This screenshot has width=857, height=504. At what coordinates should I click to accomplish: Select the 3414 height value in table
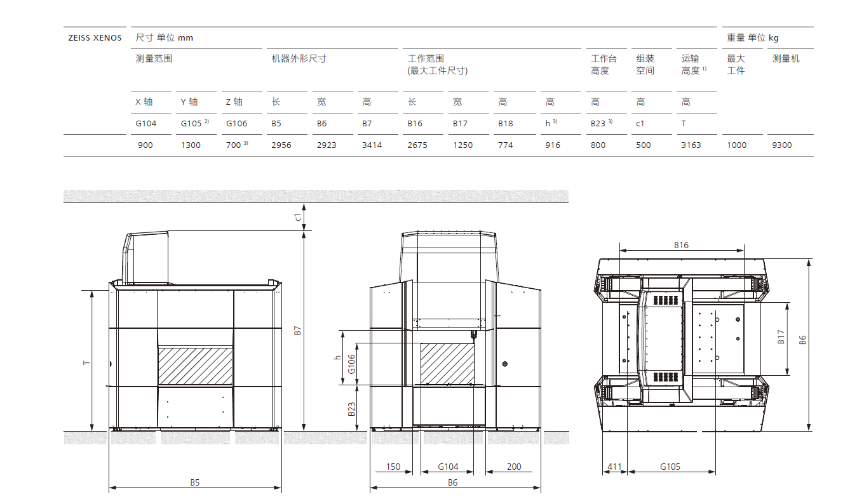[372, 145]
